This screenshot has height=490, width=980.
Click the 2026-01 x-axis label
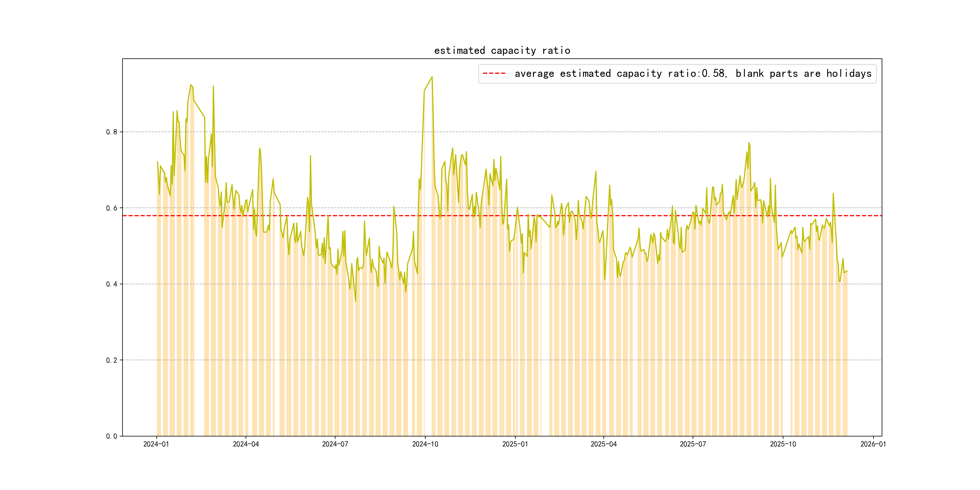tap(873, 444)
